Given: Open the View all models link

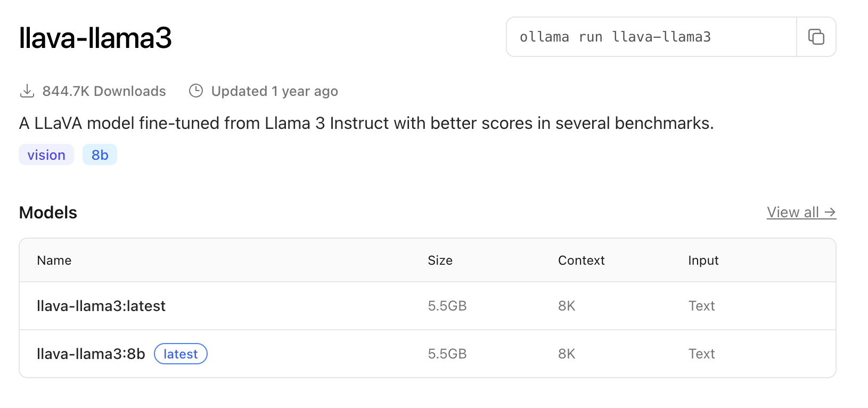Looking at the screenshot, I should 801,213.
